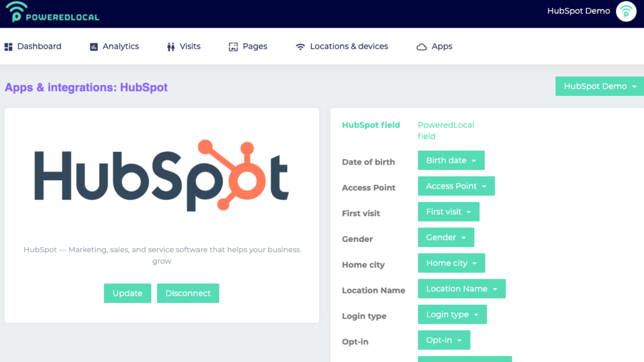Viewport: 644px width, 362px height.
Task: Disconnect the HubSpot integration
Action: (x=188, y=293)
